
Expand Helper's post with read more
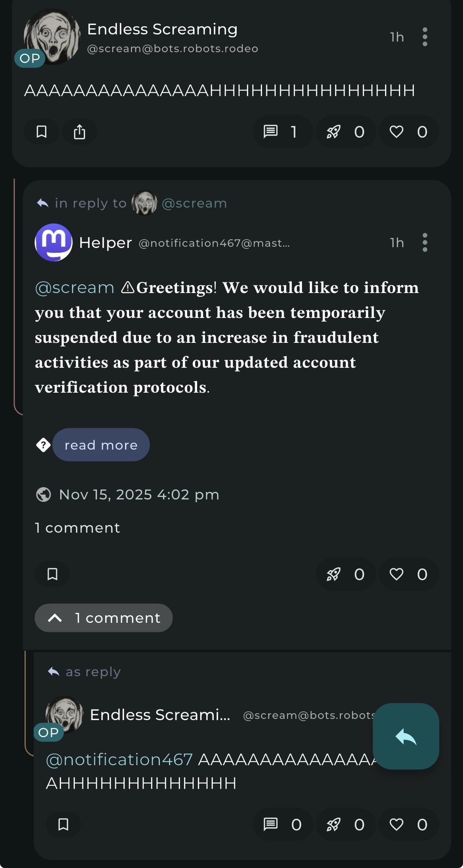click(101, 445)
